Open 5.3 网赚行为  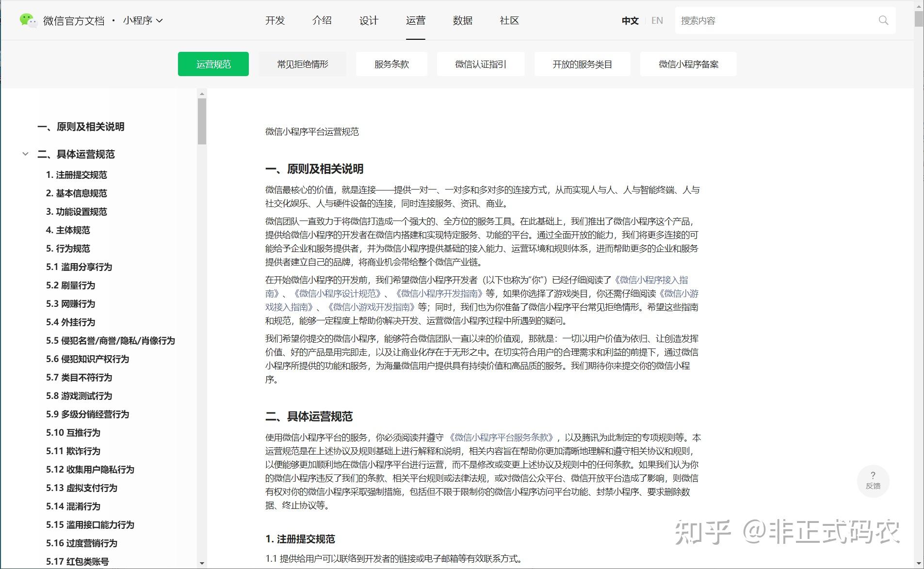[x=71, y=304]
